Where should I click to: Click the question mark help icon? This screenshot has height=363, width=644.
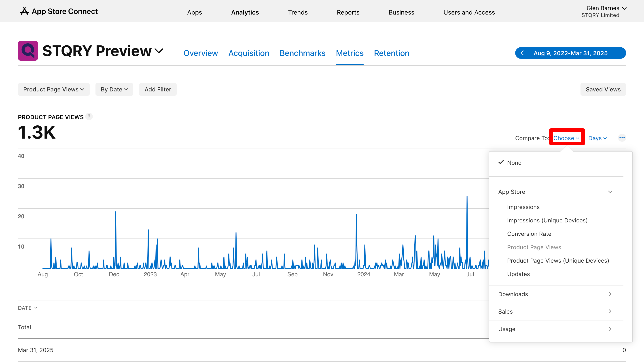tap(89, 116)
